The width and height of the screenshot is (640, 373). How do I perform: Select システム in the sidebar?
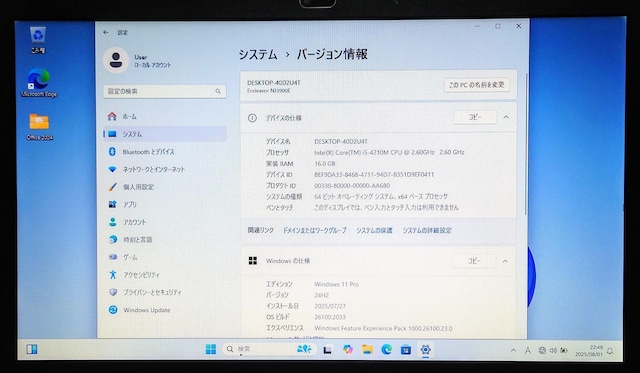click(164, 134)
